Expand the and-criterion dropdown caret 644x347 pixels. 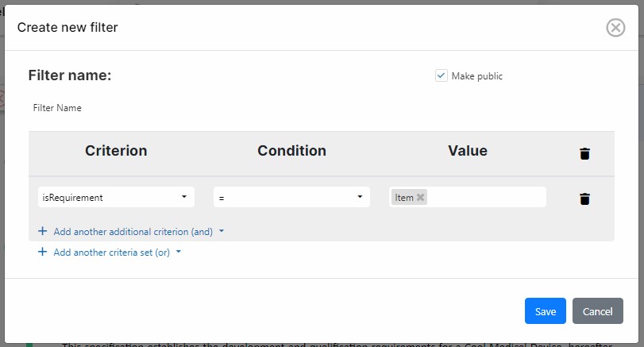pyautogui.click(x=222, y=232)
